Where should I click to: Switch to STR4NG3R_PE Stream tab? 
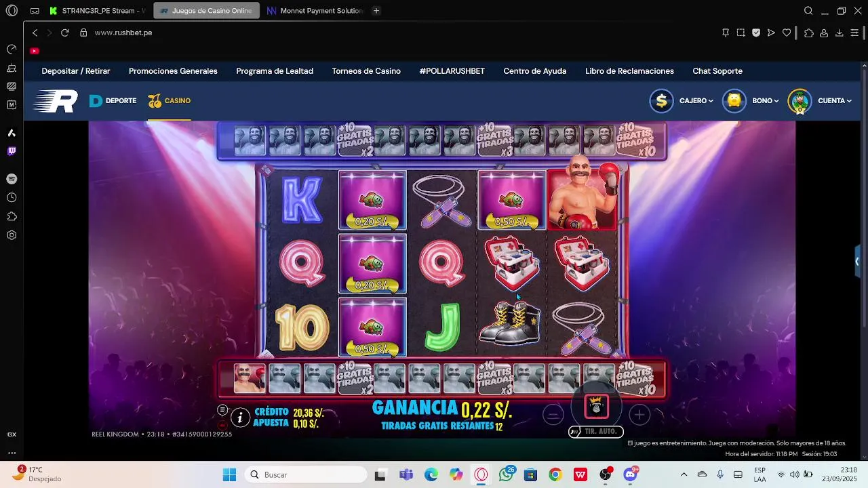coord(98,11)
